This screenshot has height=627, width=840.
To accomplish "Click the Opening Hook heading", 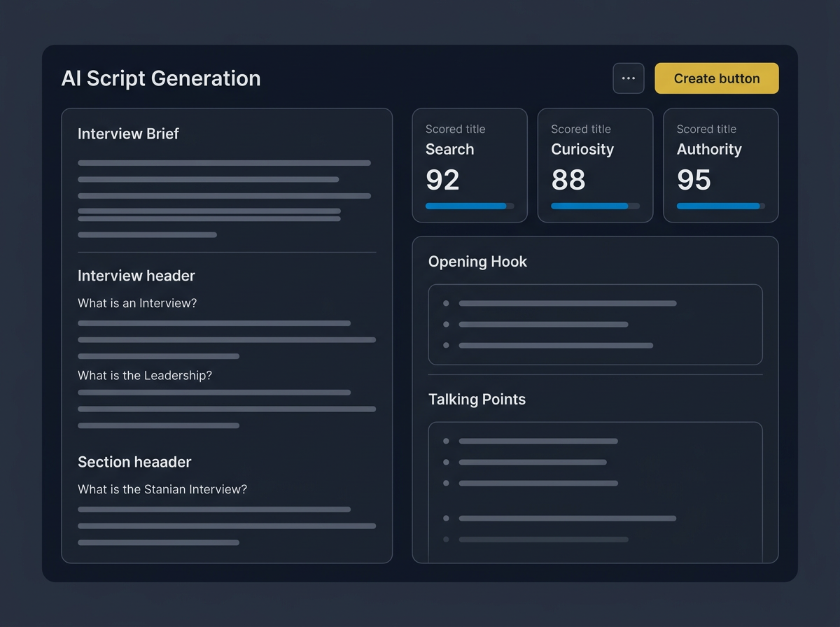I will tap(477, 262).
